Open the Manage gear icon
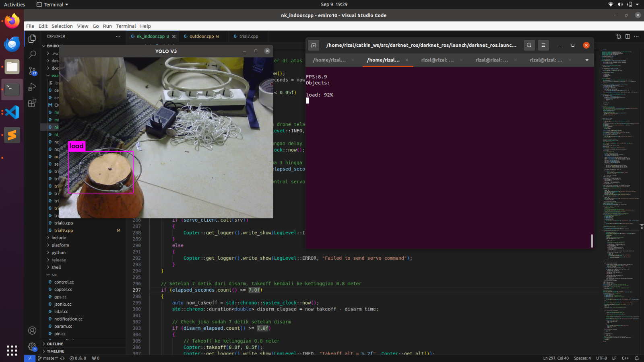The width and height of the screenshot is (644, 362). [32, 346]
